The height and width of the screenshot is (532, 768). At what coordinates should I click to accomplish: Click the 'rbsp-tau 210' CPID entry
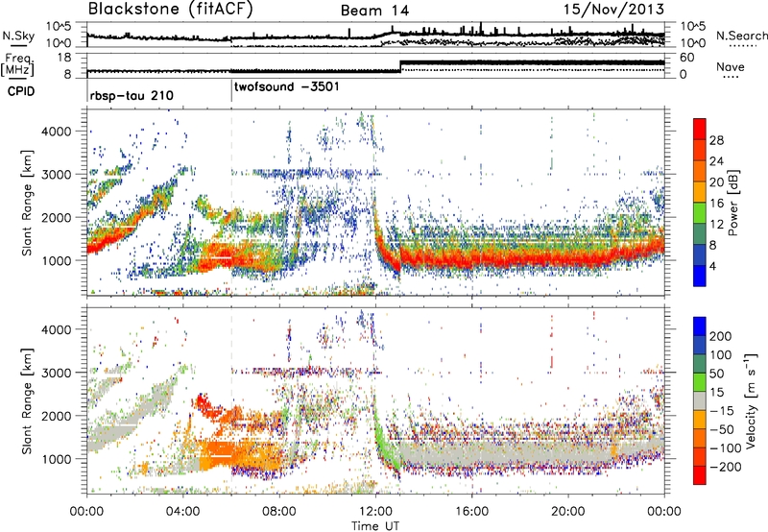132,95
